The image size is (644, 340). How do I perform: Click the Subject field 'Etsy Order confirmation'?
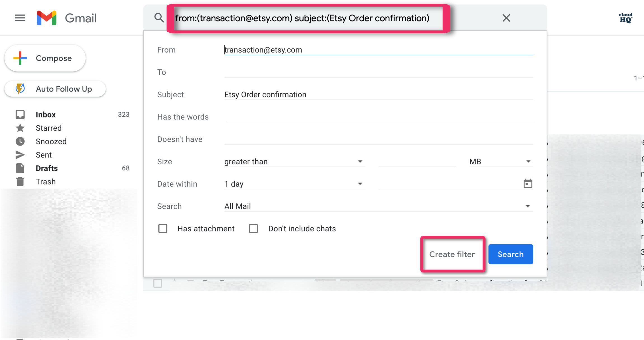[x=379, y=94]
